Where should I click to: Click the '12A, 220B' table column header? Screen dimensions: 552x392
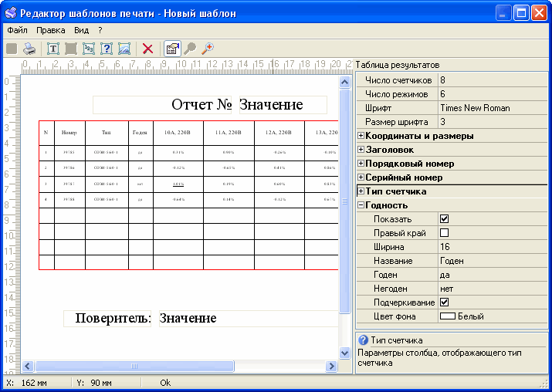click(279, 133)
